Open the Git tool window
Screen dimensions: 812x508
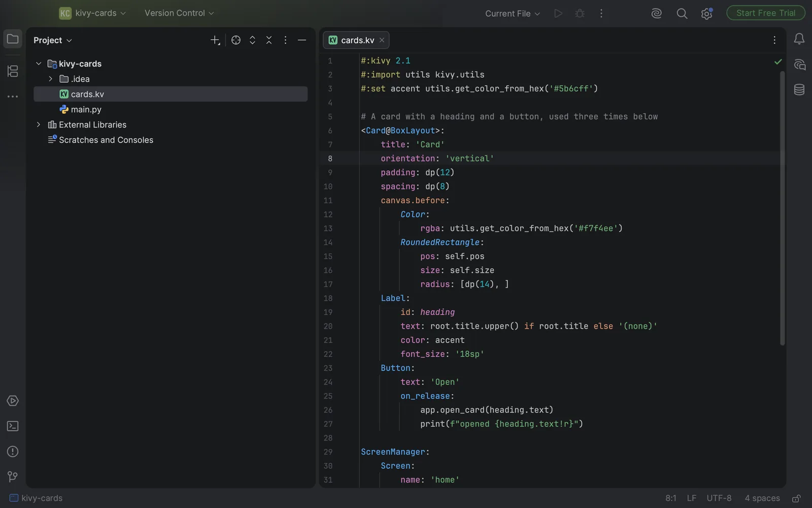(x=13, y=477)
